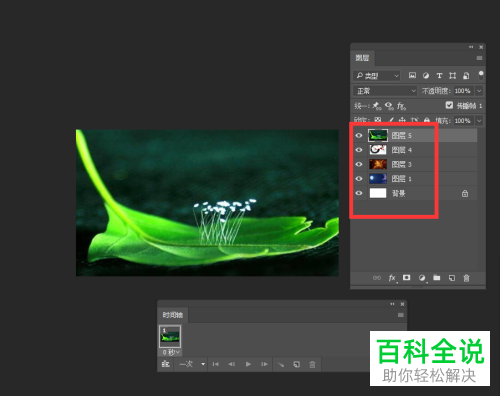Toggle the layer filtering on/off switch

(x=481, y=75)
